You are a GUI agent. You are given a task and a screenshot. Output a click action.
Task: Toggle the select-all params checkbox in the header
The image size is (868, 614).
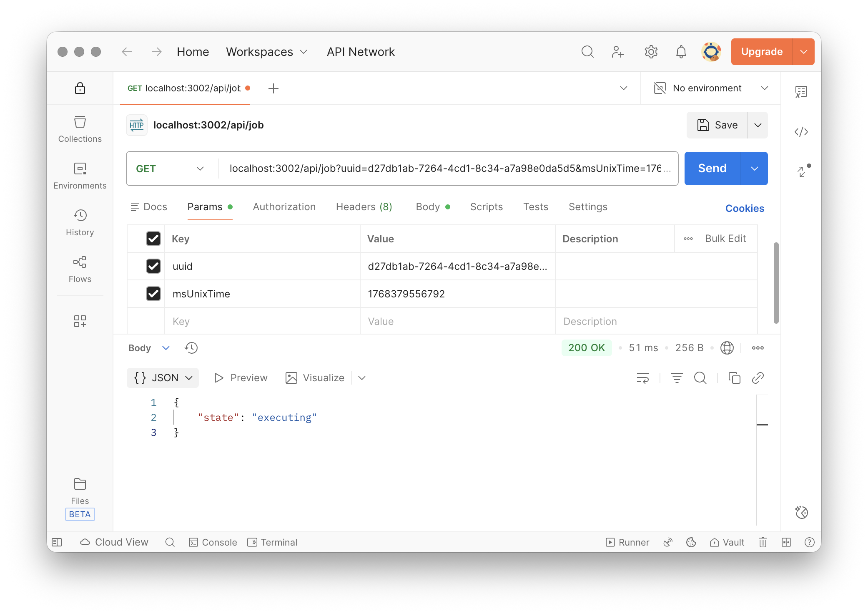tap(153, 239)
